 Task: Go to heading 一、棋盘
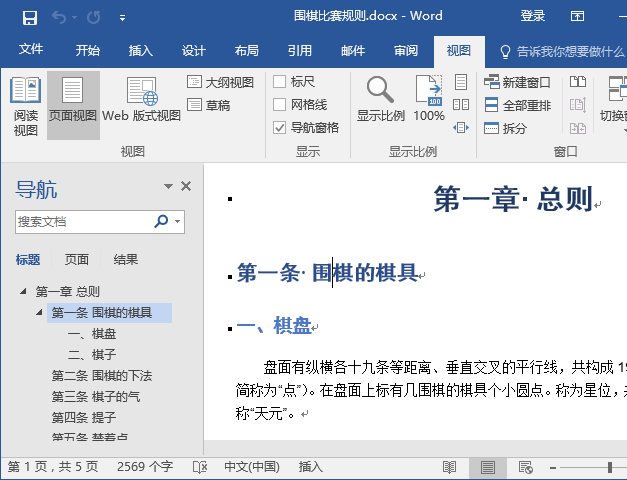92,334
